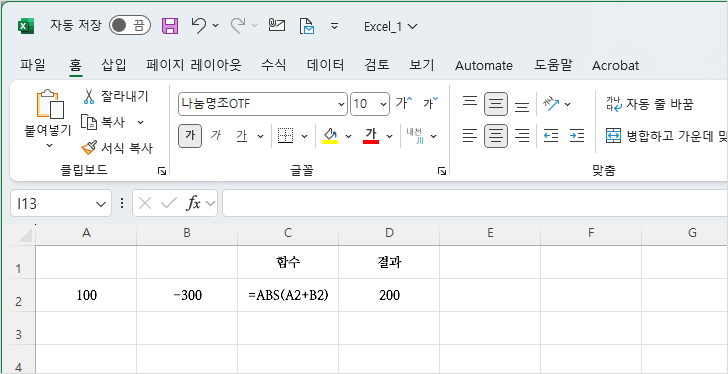Open the borders dropdown arrow
Viewport: 728px width, 374px height.
click(x=305, y=136)
